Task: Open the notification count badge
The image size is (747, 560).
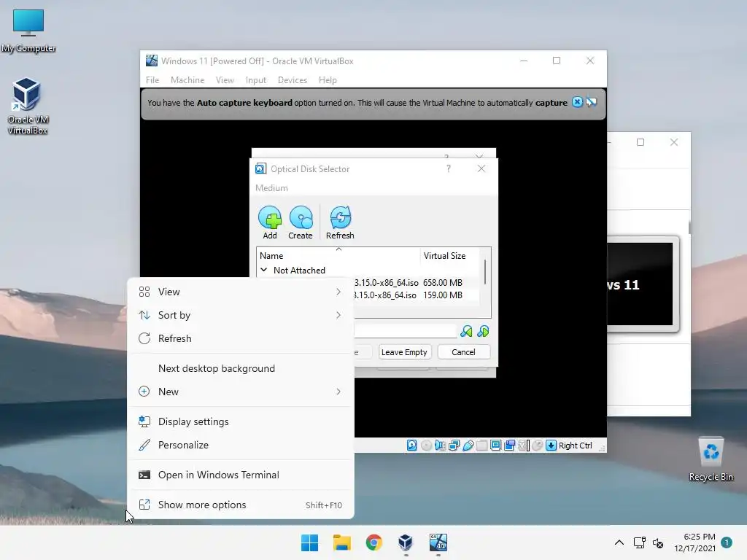Action: tap(727, 542)
